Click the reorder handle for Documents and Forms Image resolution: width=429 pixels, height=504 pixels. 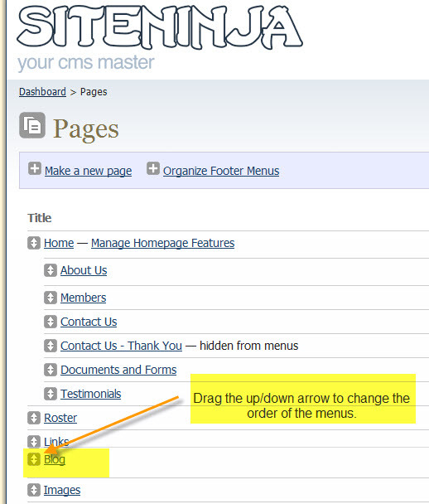coord(51,370)
